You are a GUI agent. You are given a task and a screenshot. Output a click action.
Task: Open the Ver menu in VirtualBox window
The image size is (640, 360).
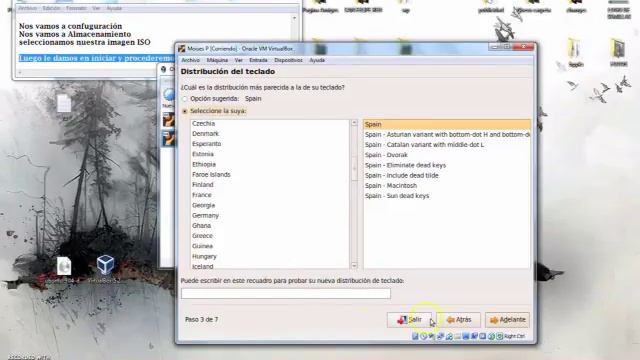pos(238,60)
